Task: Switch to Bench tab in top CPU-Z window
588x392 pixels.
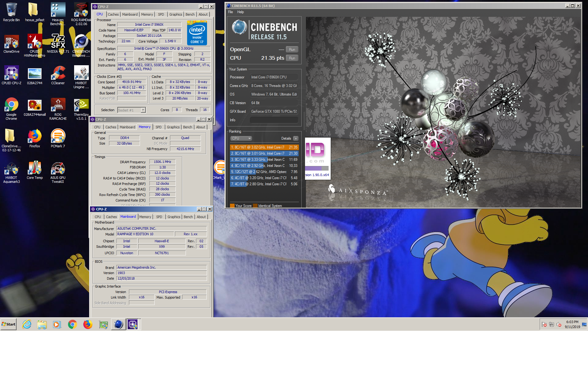Action: [x=190, y=14]
